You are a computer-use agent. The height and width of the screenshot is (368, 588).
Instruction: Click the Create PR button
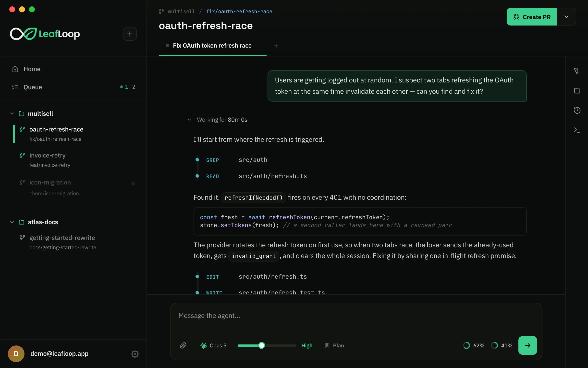pos(532,17)
